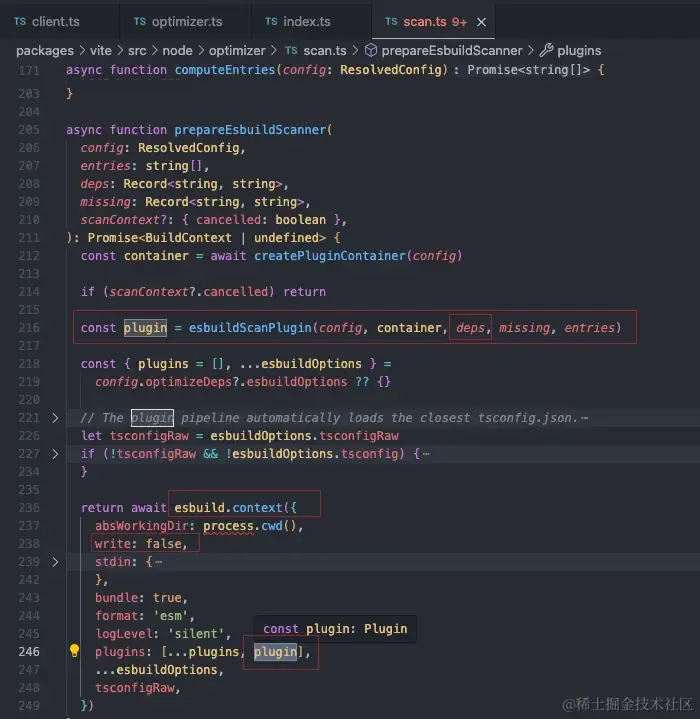Screen dimensions: 700x719
Task: Open the optimizer breadcrumb segment
Action: pyautogui.click(x=237, y=50)
